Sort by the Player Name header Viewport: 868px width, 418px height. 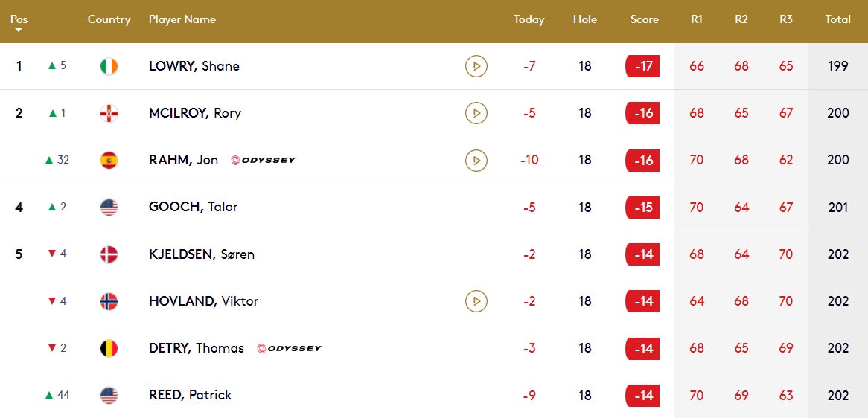(182, 19)
